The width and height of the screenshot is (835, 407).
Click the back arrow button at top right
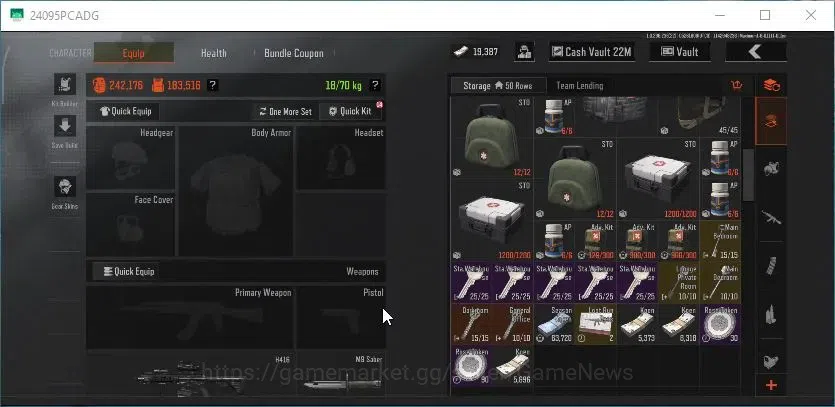tap(755, 52)
